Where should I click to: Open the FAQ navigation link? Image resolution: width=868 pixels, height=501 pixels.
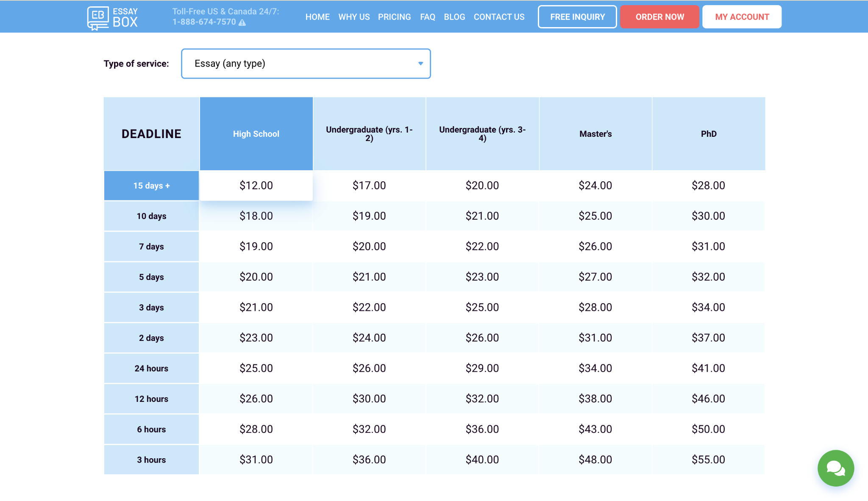coord(427,17)
